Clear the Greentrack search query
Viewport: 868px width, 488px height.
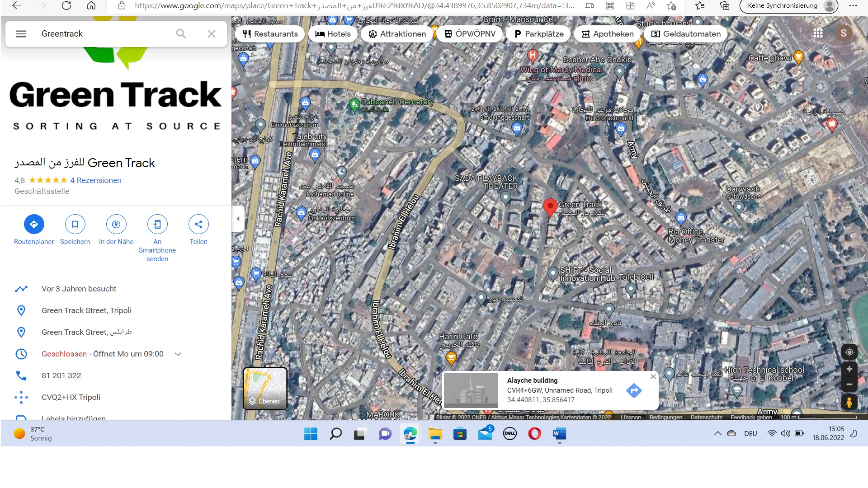tap(211, 34)
